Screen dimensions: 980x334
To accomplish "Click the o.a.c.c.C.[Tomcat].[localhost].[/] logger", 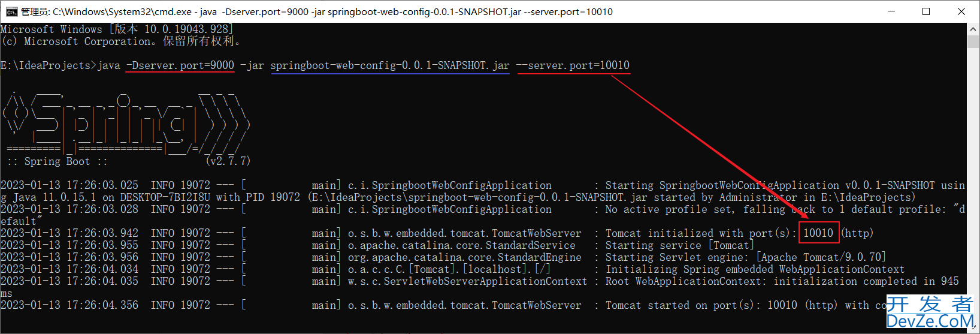I will (450, 269).
